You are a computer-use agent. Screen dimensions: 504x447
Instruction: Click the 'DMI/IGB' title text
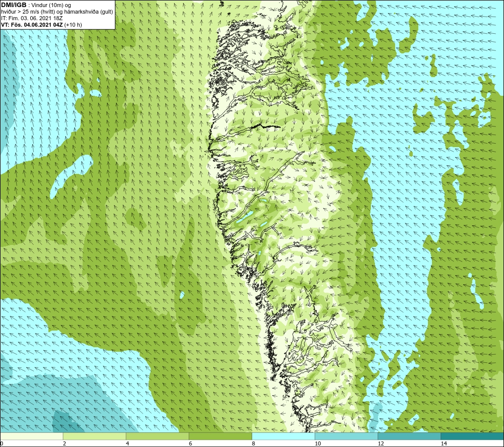pyautogui.click(x=14, y=5)
